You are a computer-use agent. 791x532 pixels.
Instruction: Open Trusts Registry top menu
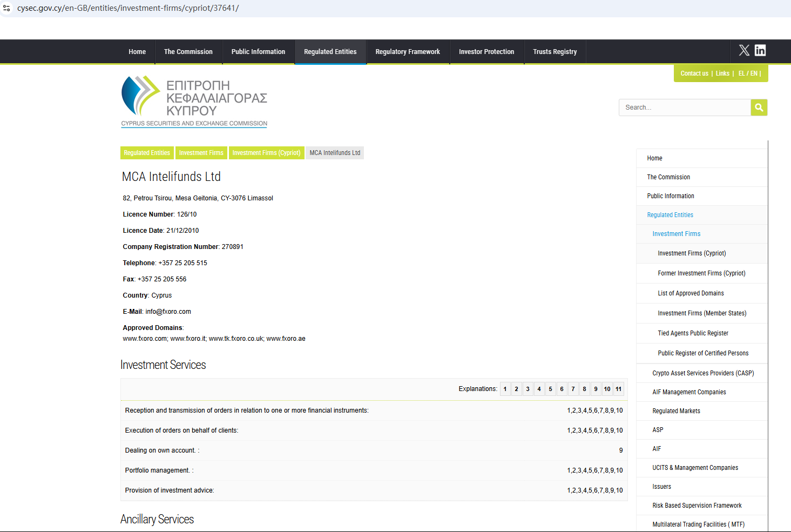click(x=555, y=52)
